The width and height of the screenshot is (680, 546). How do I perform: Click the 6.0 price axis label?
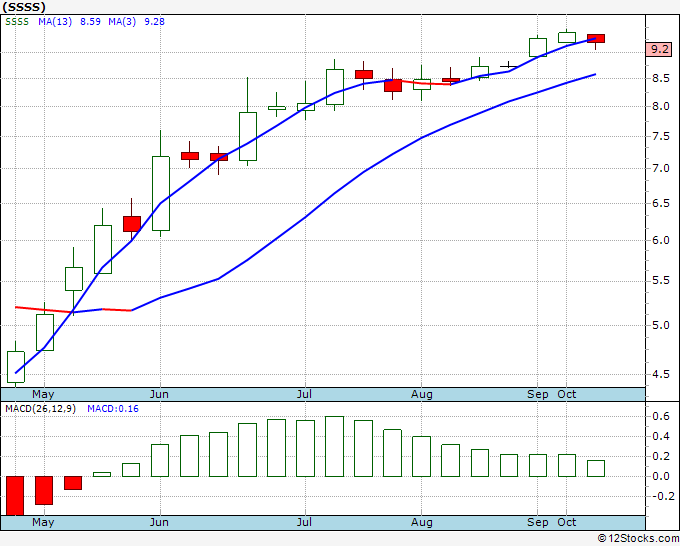pos(660,240)
